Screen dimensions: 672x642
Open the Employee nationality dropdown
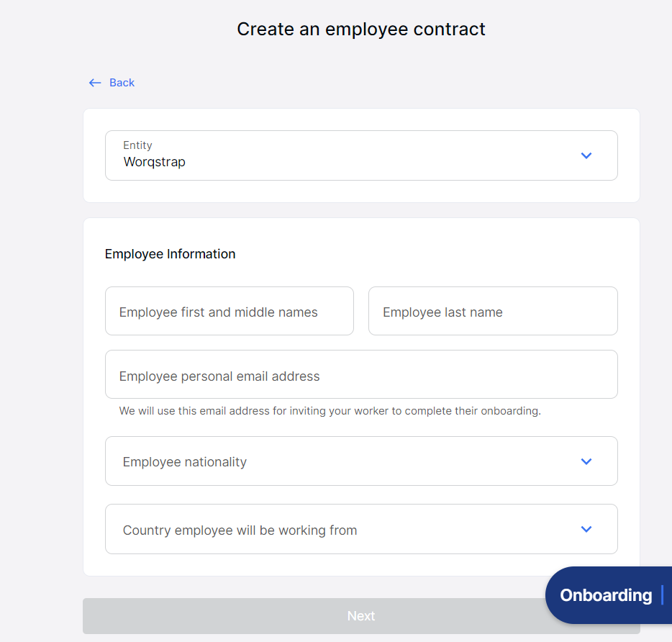(345, 461)
